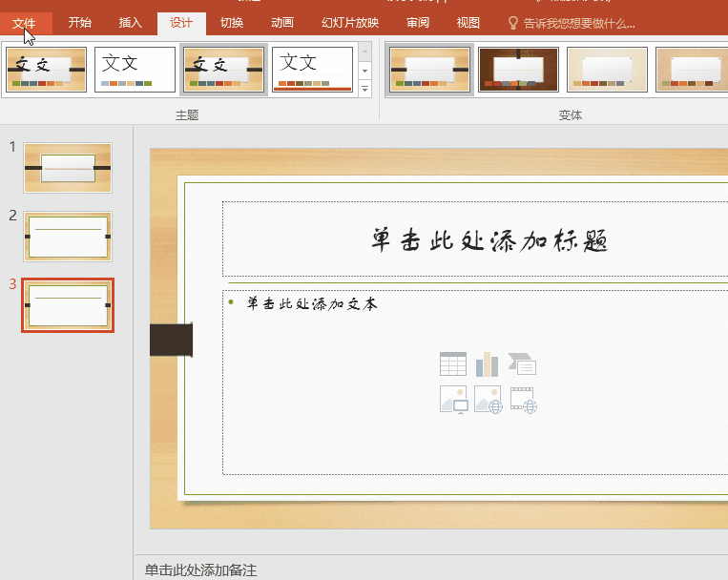Open the 文件 (File) menu

(24, 23)
